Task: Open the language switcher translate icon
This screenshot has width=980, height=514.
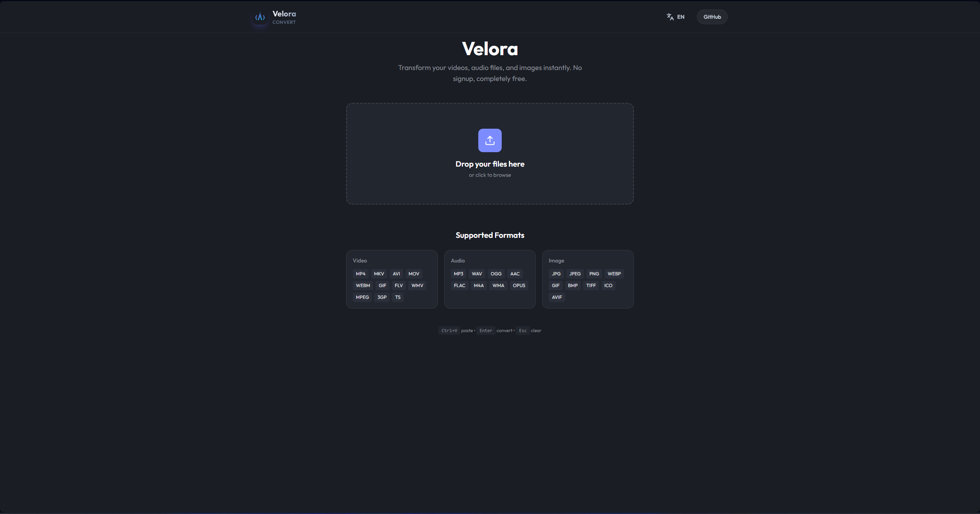Action: (x=669, y=16)
